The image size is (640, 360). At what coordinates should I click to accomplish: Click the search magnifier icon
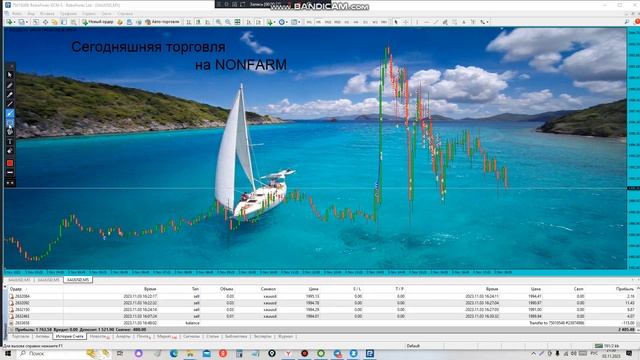tap(627, 22)
